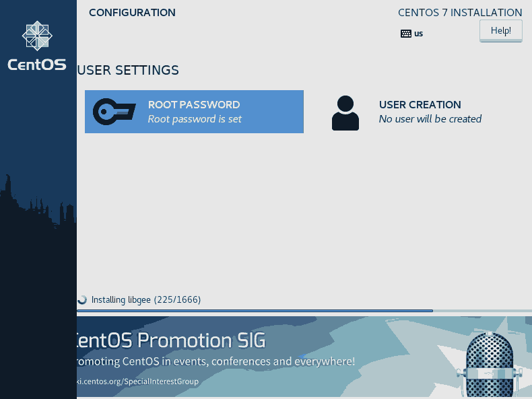Open ROOT PASSWORD settings
Screen dimensions: 532x399
coord(194,112)
